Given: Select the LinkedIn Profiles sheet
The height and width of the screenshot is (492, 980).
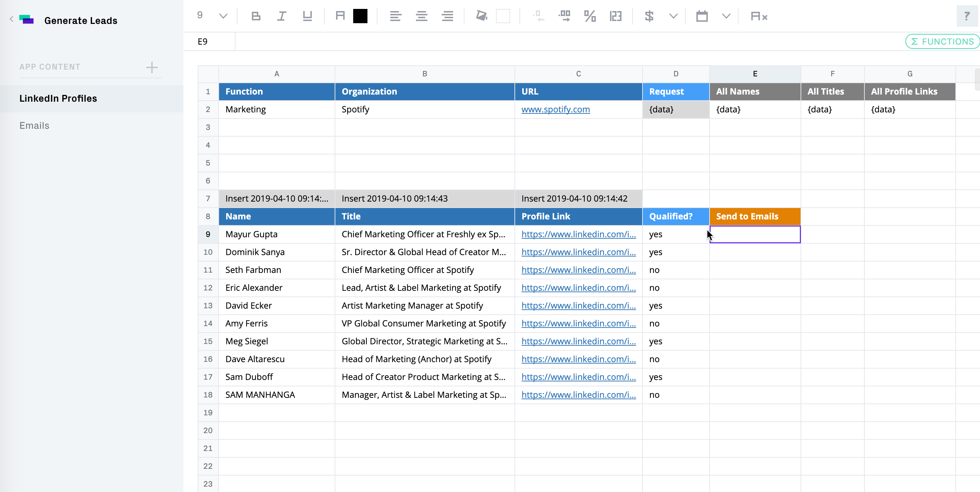Looking at the screenshot, I should tap(58, 98).
